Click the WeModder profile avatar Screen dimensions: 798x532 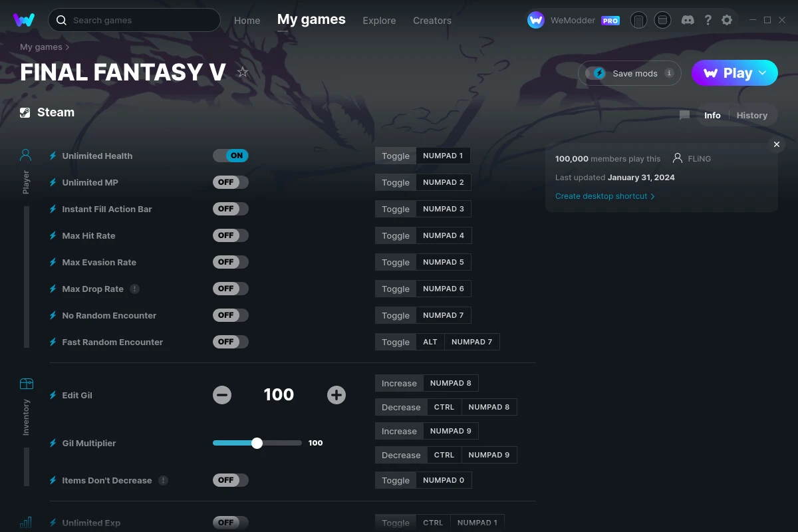tap(536, 20)
